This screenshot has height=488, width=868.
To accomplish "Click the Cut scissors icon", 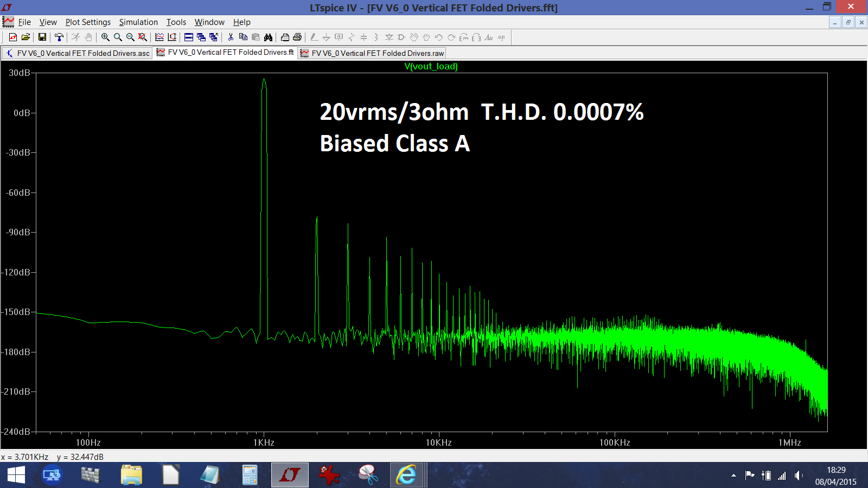I will click(x=231, y=37).
